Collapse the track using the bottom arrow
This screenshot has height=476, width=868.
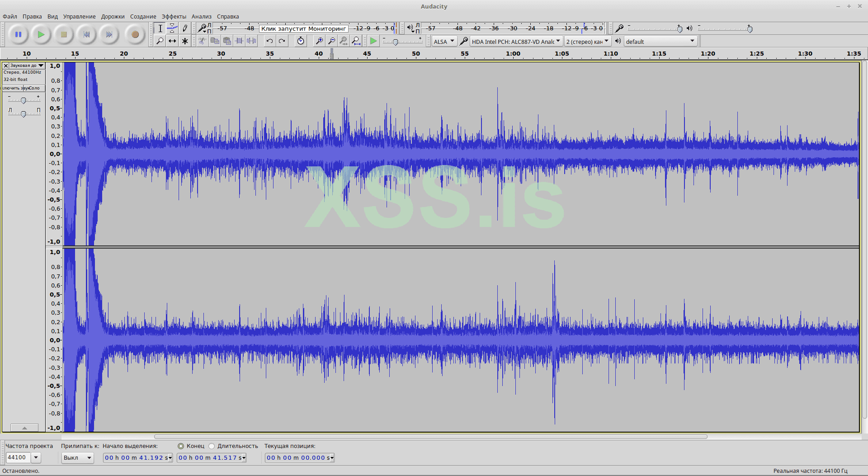tap(24, 428)
